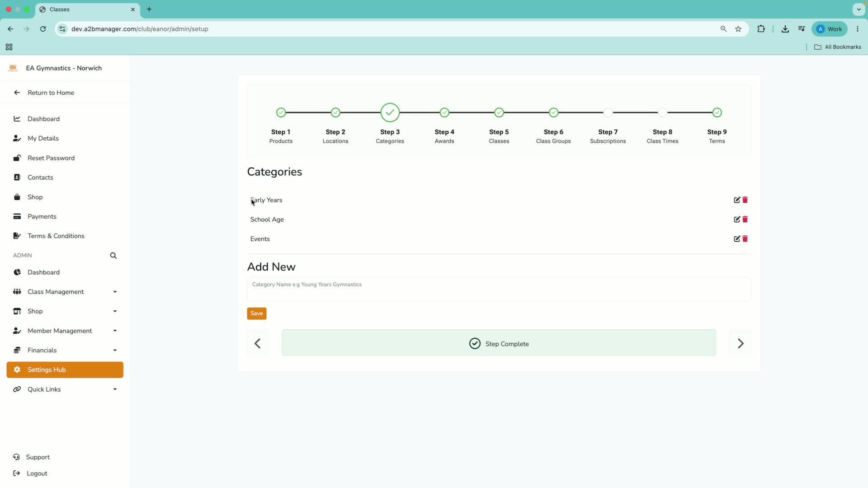Open the user Dashboard link
Viewport: 868px width, 488px height.
pos(43,119)
